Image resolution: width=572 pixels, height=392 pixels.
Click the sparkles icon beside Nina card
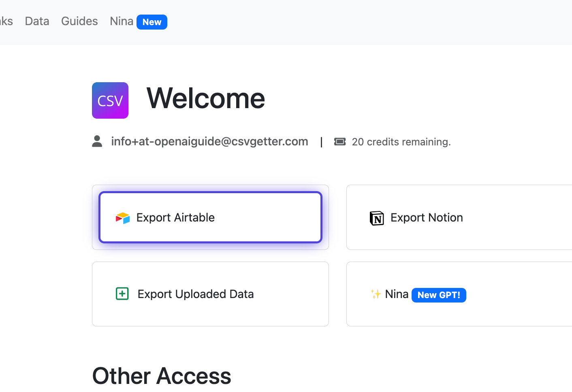pyautogui.click(x=376, y=294)
